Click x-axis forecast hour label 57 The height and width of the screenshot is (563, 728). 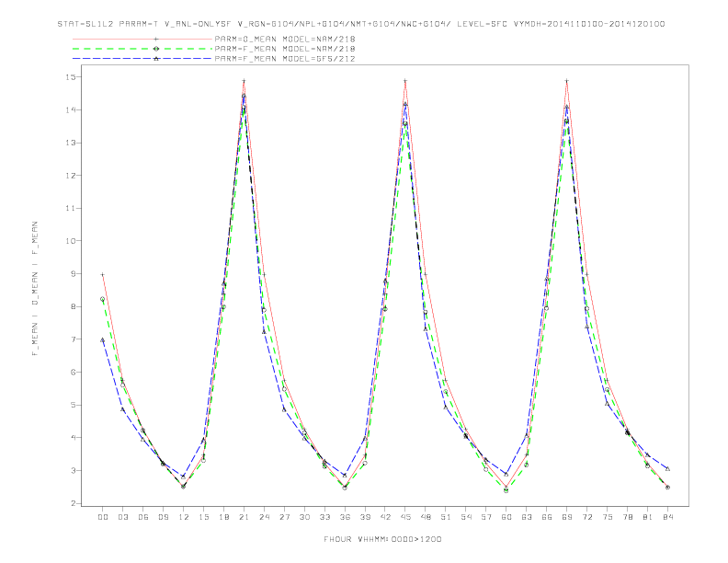tap(486, 517)
